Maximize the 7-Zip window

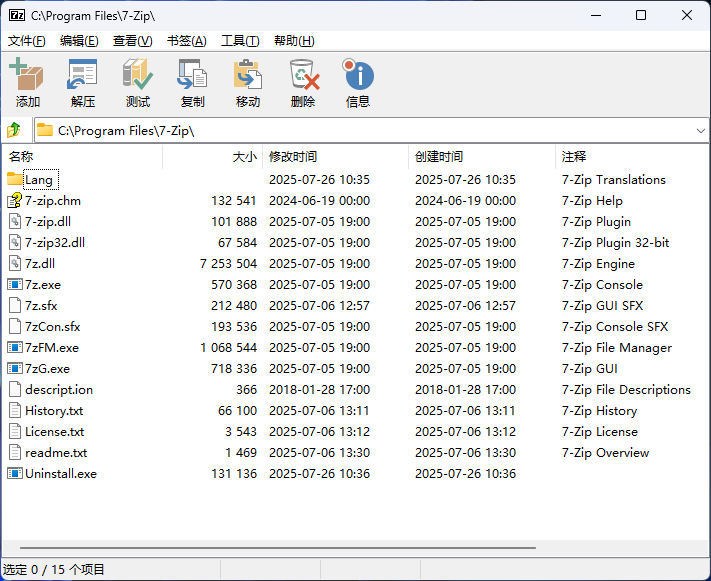641,15
